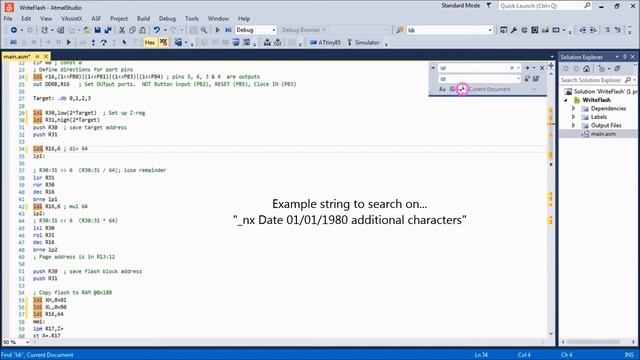Click the wrench properties icon
The height and width of the screenshot is (360, 640).
pos(514,30)
